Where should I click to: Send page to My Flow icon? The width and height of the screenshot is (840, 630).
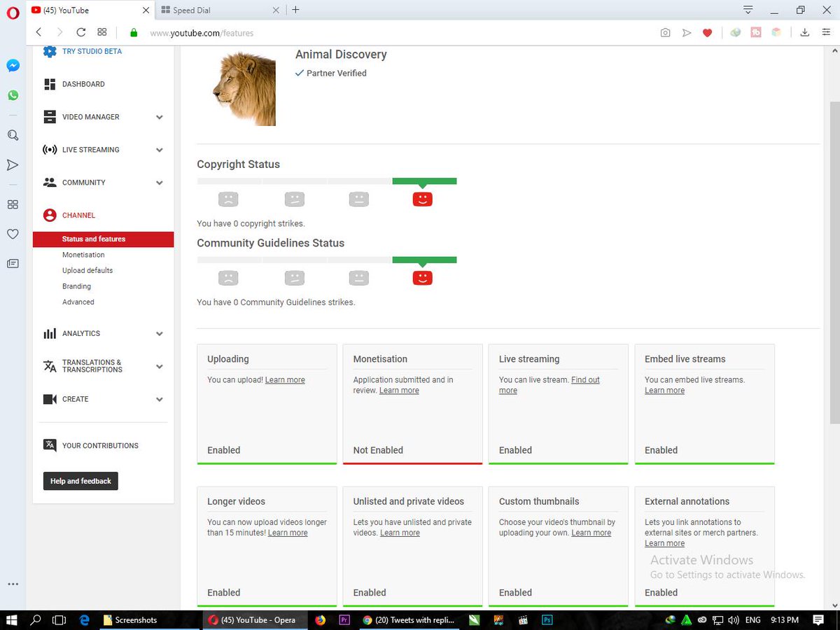click(x=687, y=33)
